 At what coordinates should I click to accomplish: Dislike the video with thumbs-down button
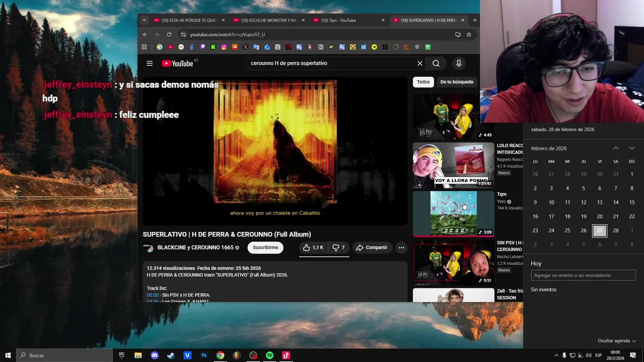pyautogui.click(x=339, y=247)
